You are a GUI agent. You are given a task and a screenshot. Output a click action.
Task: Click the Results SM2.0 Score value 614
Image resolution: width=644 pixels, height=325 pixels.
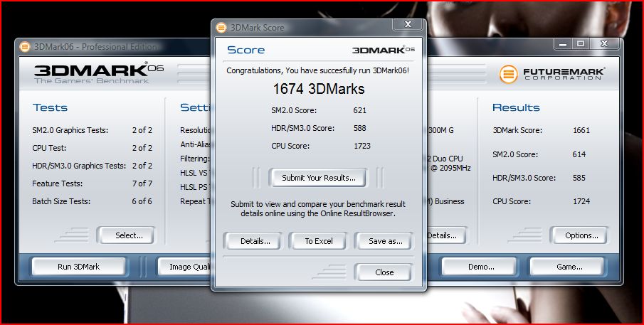(x=579, y=154)
